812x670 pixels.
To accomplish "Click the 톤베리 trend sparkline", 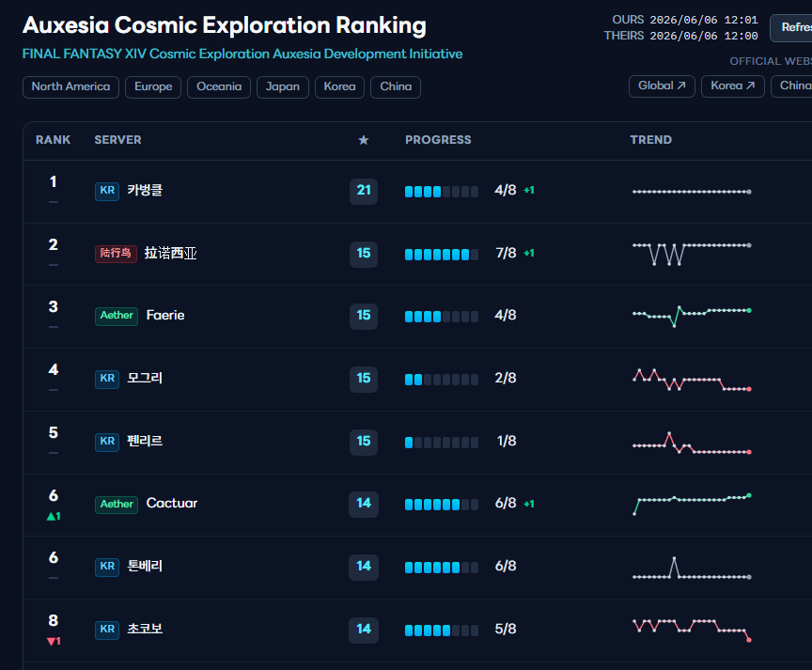I will click(x=692, y=568).
